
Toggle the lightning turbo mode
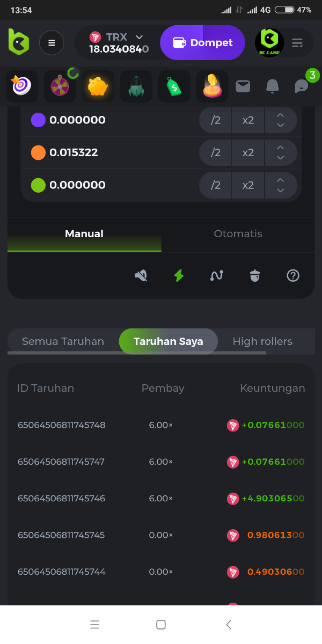coord(179,276)
